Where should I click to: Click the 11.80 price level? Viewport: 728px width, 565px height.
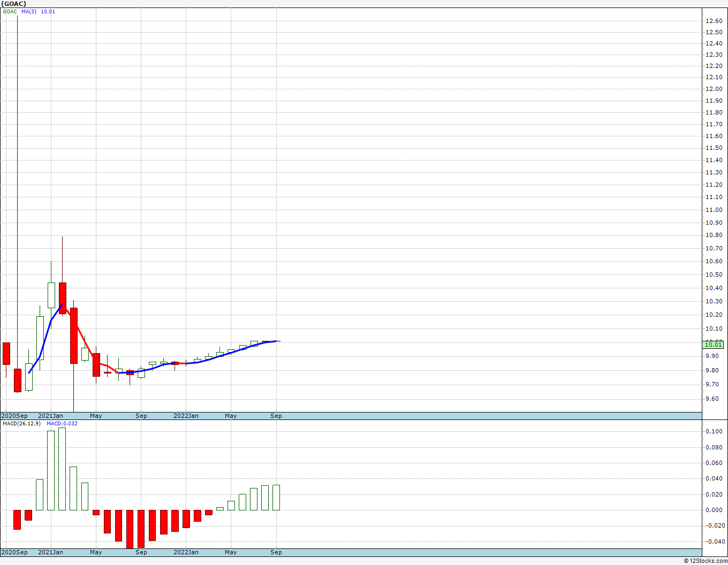(x=714, y=112)
